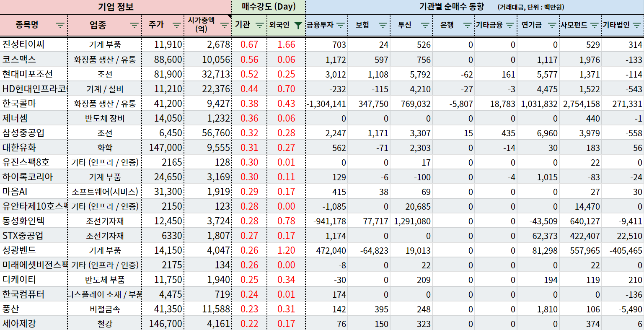Select 소프트웨어(서비스) sector cell
Screen dimensions: 644x330
tap(105, 192)
